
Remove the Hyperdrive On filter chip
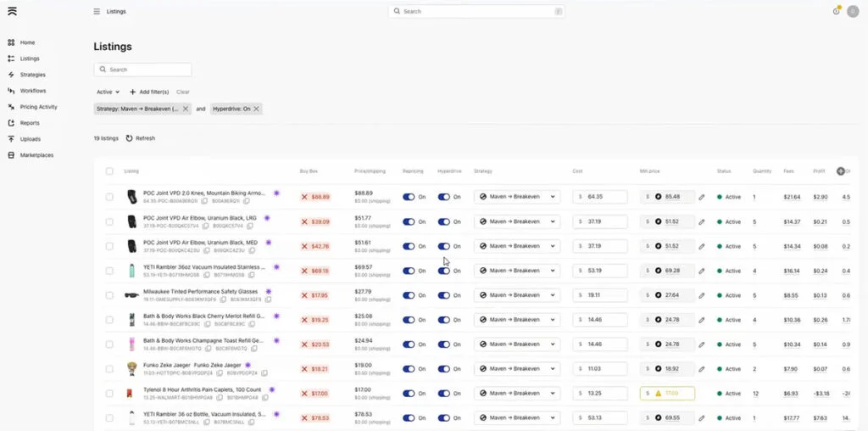pos(256,109)
